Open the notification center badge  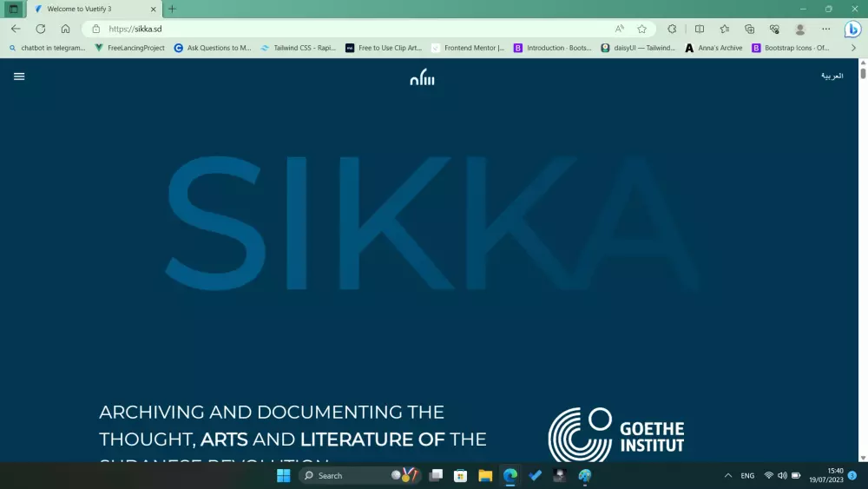pyautogui.click(x=852, y=476)
